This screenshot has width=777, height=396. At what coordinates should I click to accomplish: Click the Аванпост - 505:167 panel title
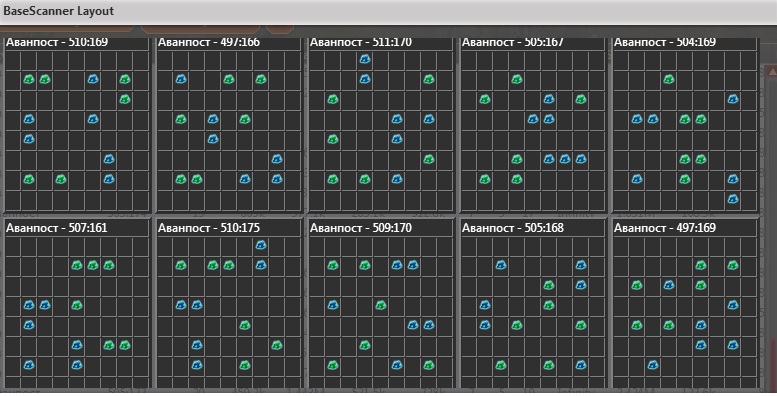513,43
